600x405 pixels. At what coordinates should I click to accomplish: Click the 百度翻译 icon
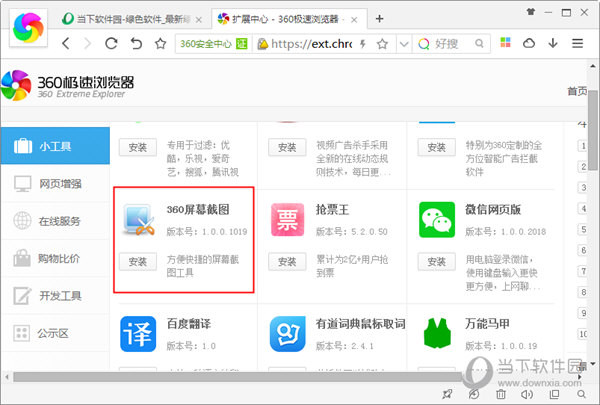(x=138, y=334)
